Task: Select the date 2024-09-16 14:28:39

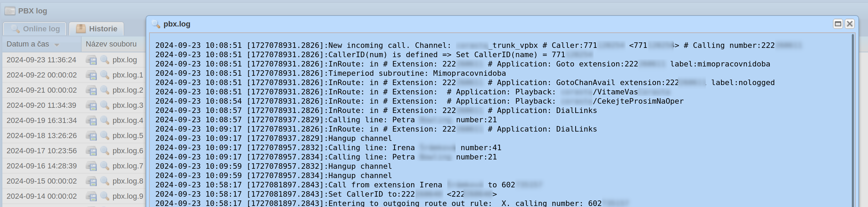Action: click(x=42, y=166)
